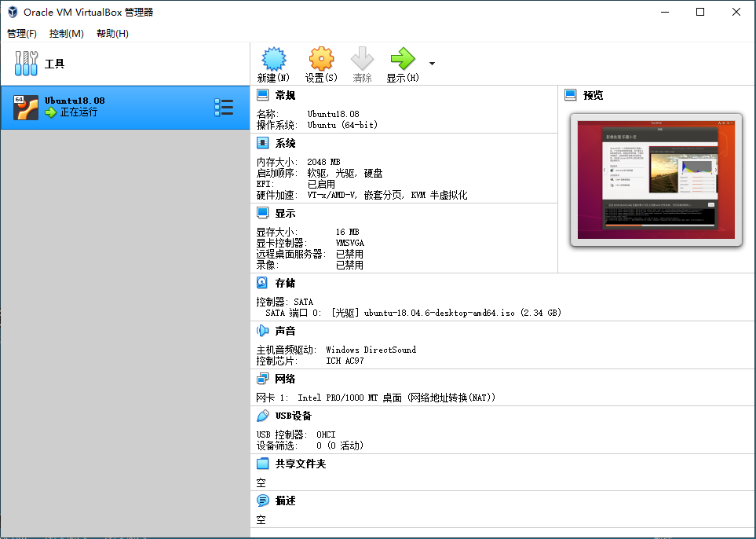The width and height of the screenshot is (756, 539).
Task: Click the 声音 (Audio) speaker icon
Action: click(x=262, y=332)
